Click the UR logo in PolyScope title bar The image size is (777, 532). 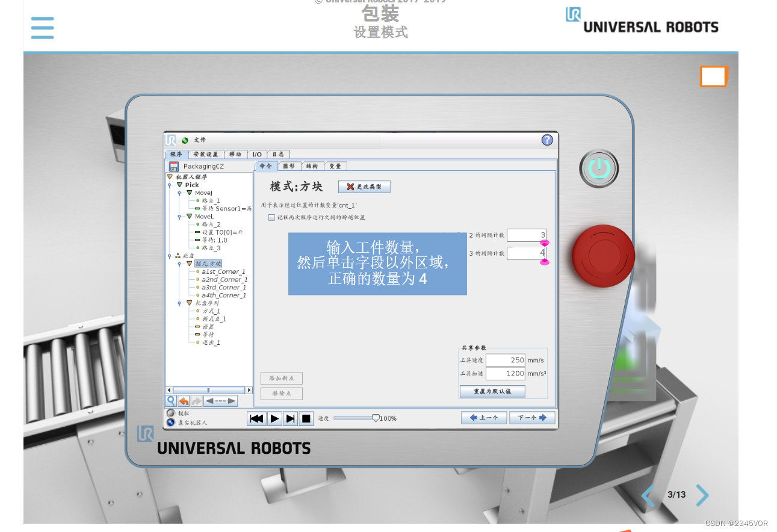tap(171, 140)
